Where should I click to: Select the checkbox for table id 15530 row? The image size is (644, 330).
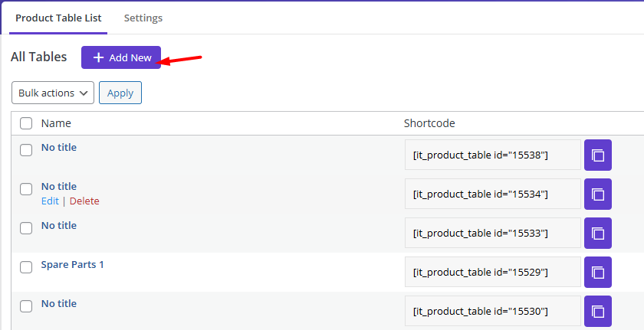(26, 305)
